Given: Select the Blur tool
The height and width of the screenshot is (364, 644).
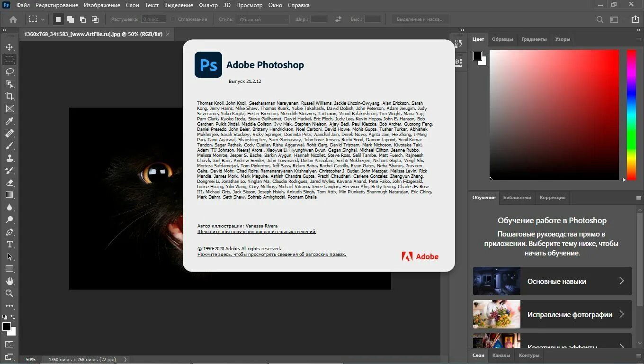Looking at the screenshot, I should click(9, 207).
